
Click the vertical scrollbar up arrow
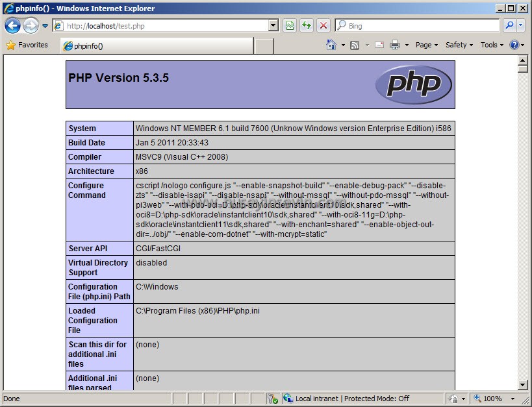click(522, 60)
